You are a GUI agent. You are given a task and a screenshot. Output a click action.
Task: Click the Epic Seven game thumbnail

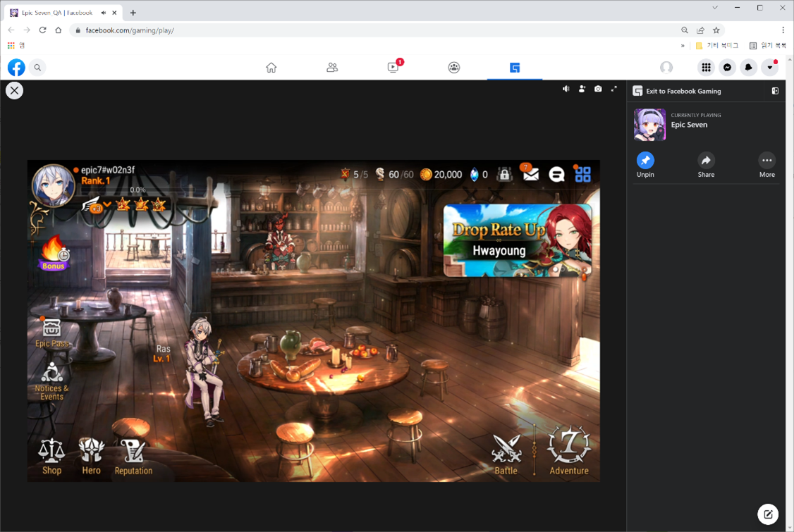tap(649, 125)
